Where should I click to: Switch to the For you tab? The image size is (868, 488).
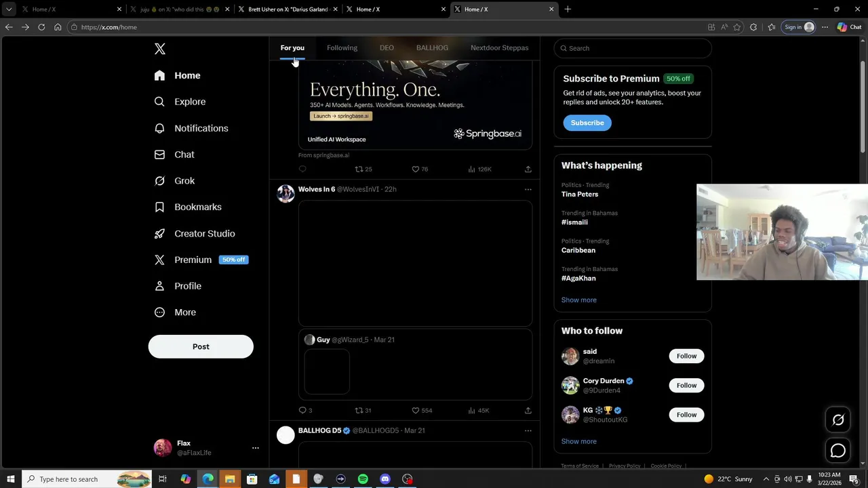tap(292, 47)
